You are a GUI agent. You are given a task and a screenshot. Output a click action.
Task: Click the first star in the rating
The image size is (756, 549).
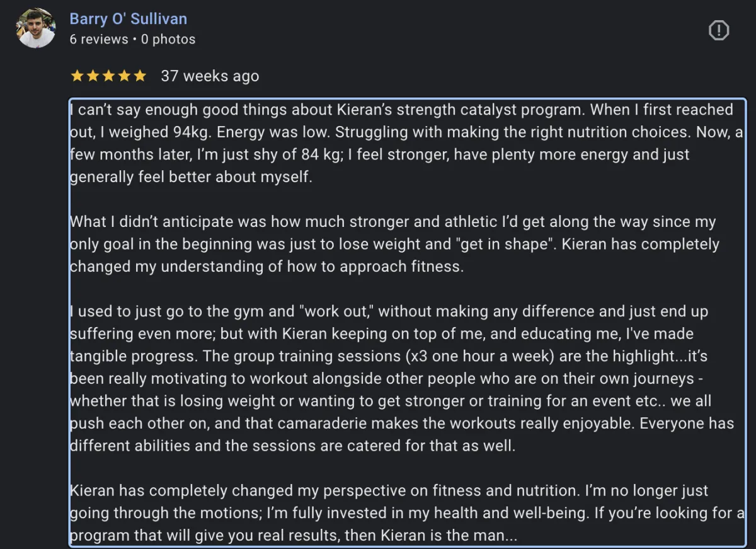pyautogui.click(x=77, y=76)
